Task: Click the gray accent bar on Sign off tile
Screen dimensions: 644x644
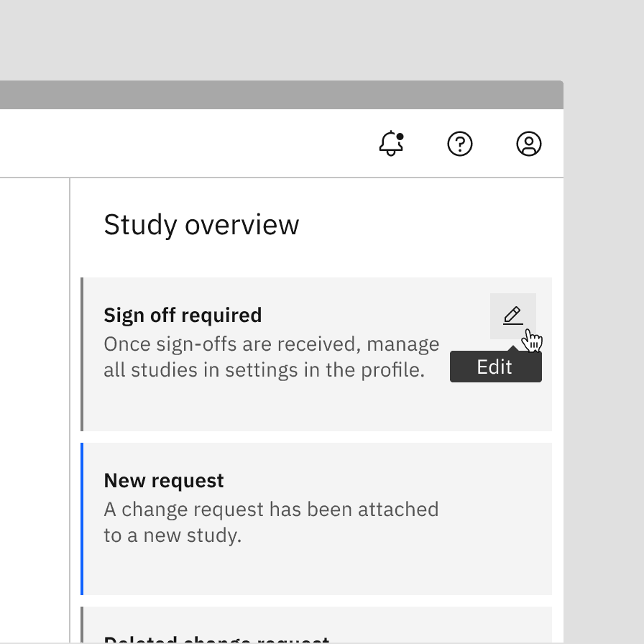Action: [82, 354]
